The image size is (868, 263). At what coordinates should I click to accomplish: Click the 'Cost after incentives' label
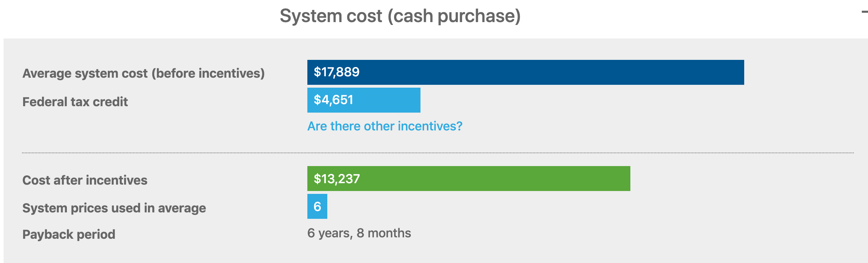85,180
